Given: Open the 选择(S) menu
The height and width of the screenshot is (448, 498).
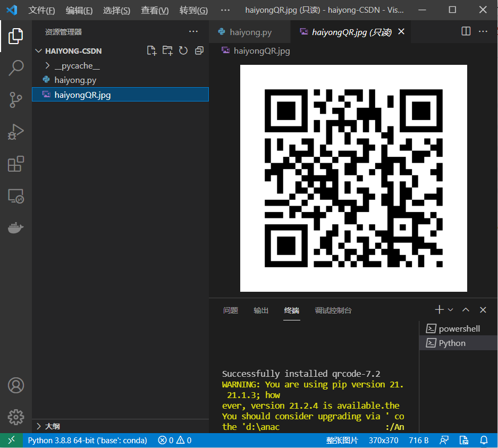Looking at the screenshot, I should click(116, 10).
